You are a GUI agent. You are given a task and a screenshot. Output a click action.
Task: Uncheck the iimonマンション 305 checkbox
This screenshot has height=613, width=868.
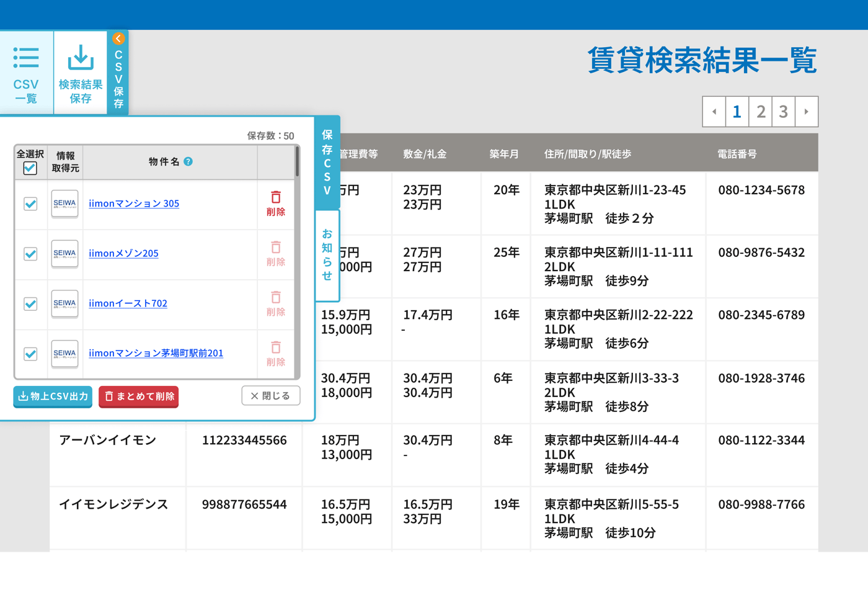coord(30,204)
